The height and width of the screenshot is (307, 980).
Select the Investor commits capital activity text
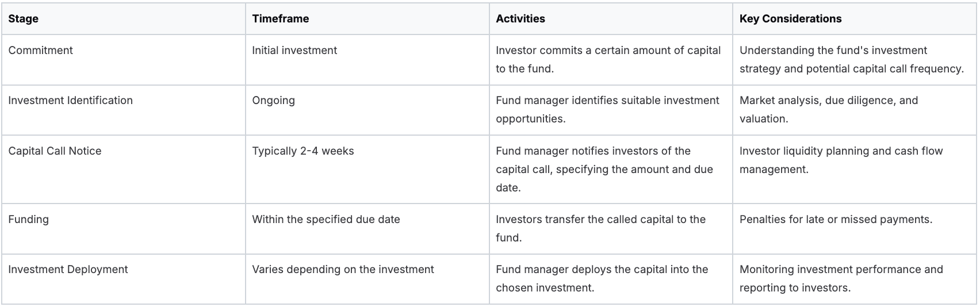tap(608, 59)
